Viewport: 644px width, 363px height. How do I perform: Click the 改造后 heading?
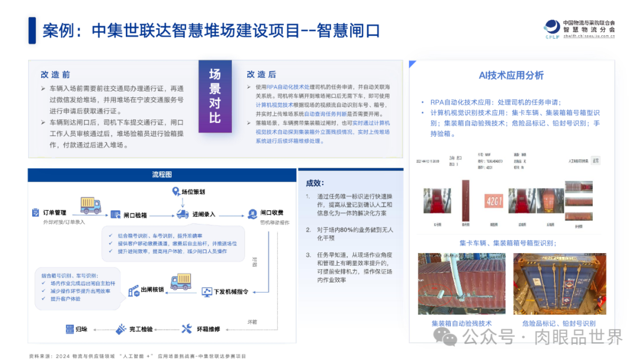(x=262, y=75)
